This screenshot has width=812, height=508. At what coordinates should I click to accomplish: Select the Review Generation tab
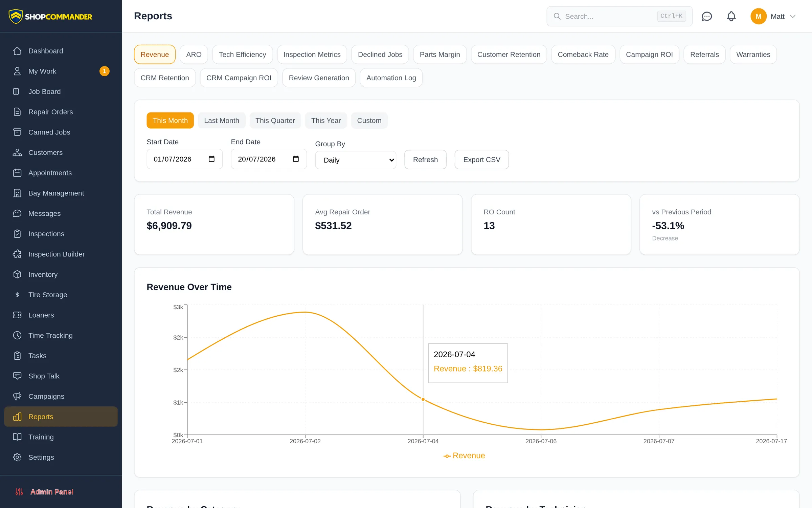[319, 78]
